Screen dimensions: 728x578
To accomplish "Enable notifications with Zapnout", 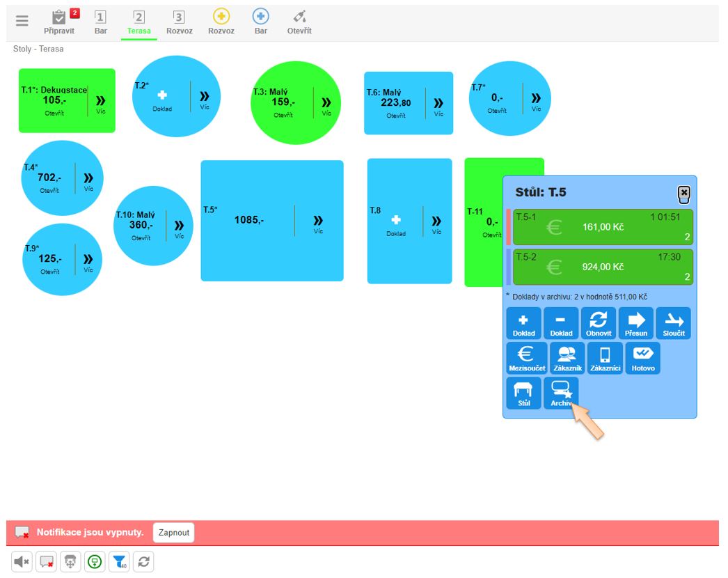I will tap(173, 533).
